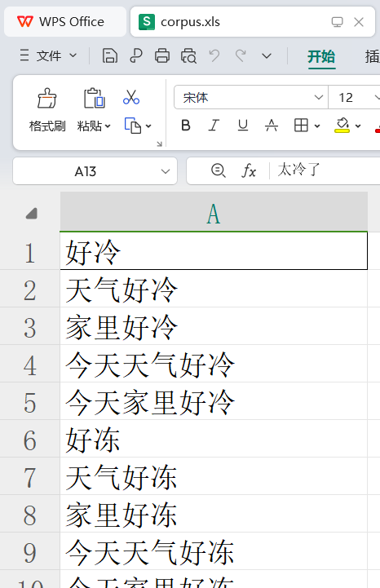Open the 文件 File menu

point(49,56)
